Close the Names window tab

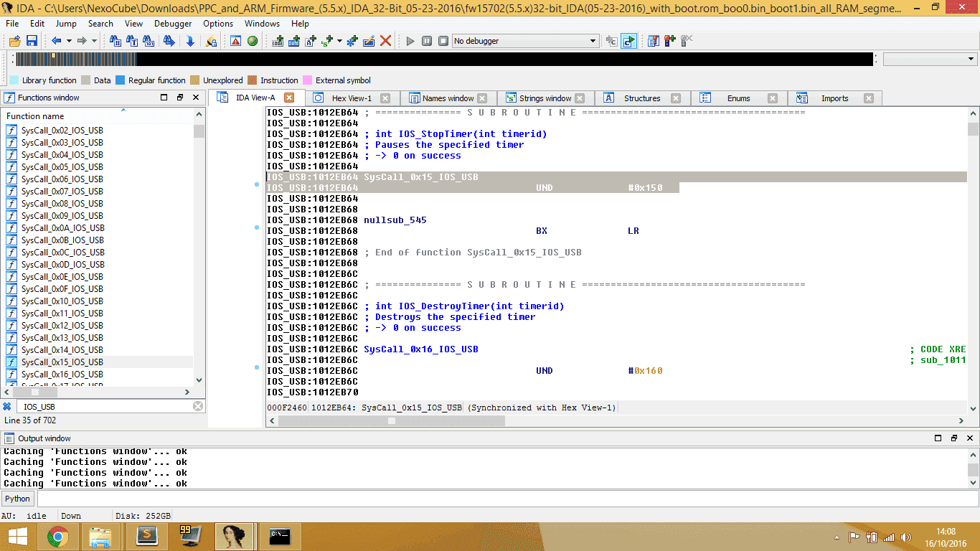pyautogui.click(x=482, y=98)
